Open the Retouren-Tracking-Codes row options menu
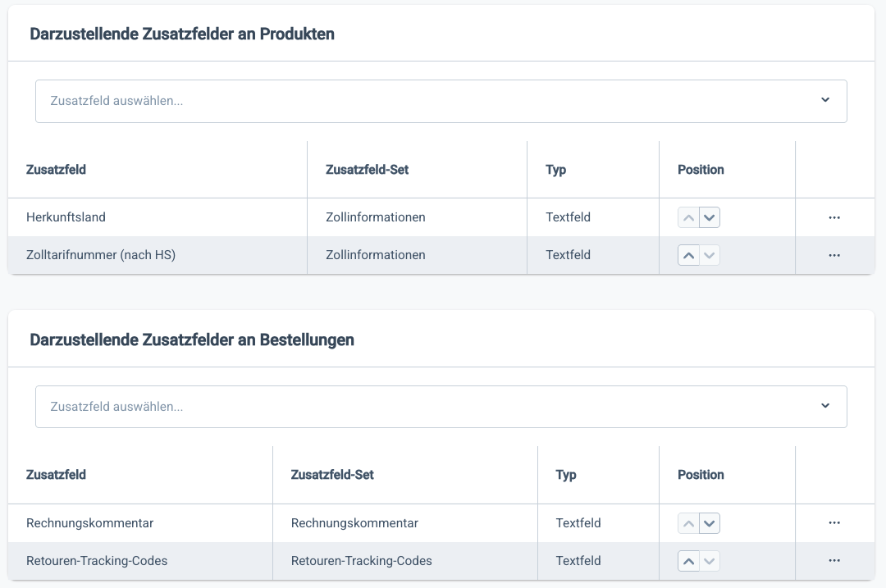This screenshot has height=588, width=886. (834, 561)
